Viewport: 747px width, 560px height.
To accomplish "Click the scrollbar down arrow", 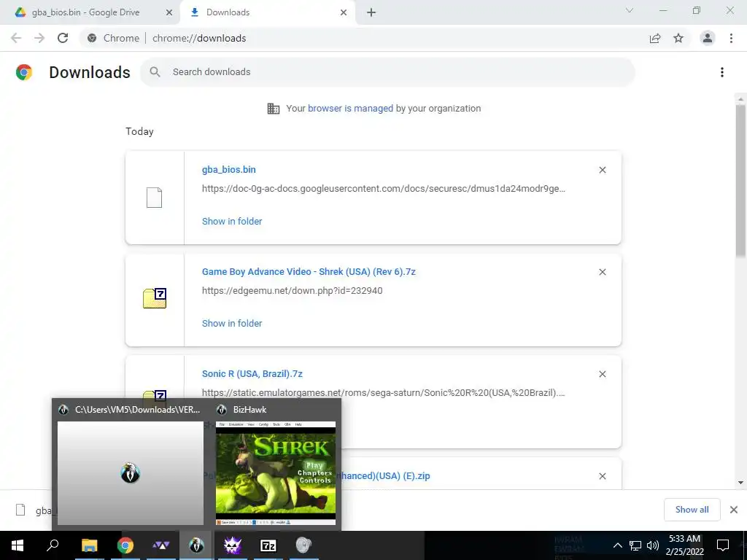I will (x=740, y=483).
